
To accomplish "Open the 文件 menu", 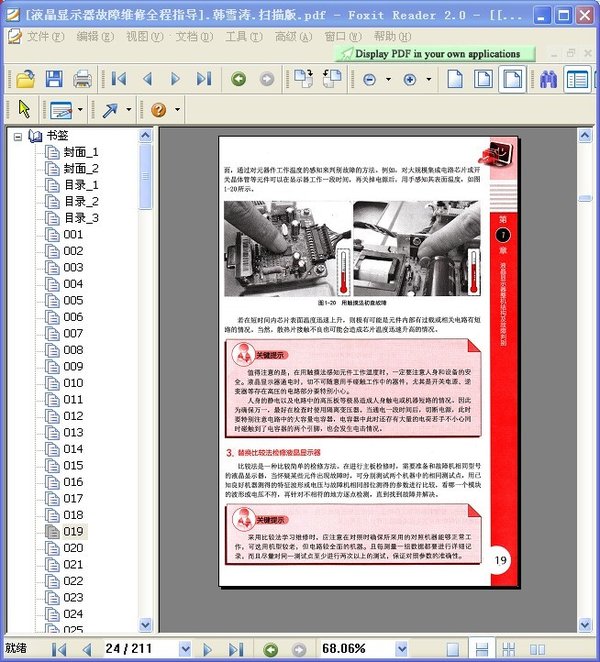I will [x=45, y=37].
